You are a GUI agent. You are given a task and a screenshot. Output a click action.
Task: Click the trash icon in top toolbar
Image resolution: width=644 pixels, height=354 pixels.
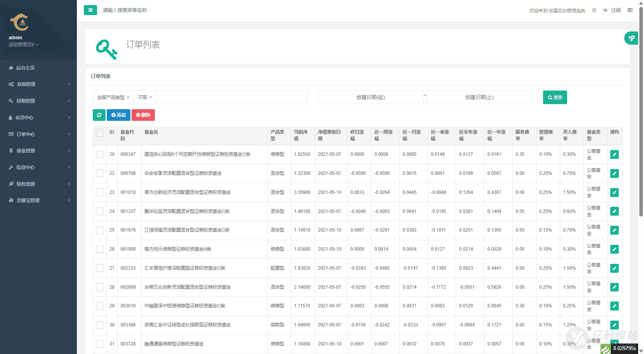point(594,10)
